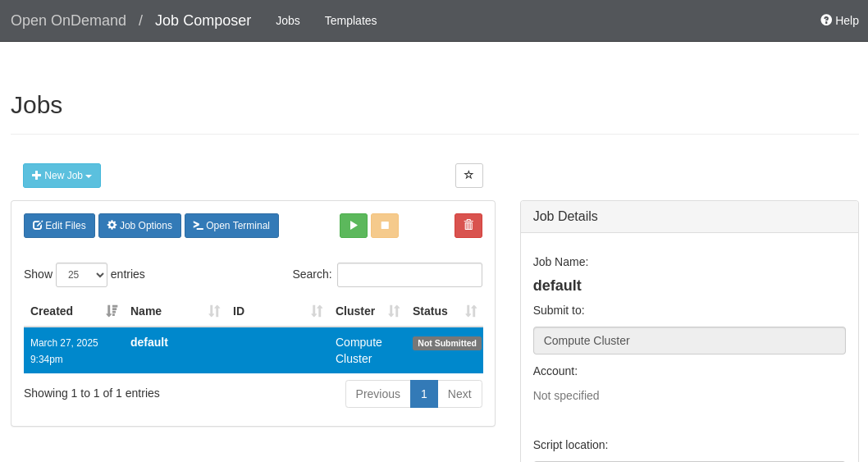Sort the table by Created column
The height and width of the screenshot is (462, 868).
(74, 311)
